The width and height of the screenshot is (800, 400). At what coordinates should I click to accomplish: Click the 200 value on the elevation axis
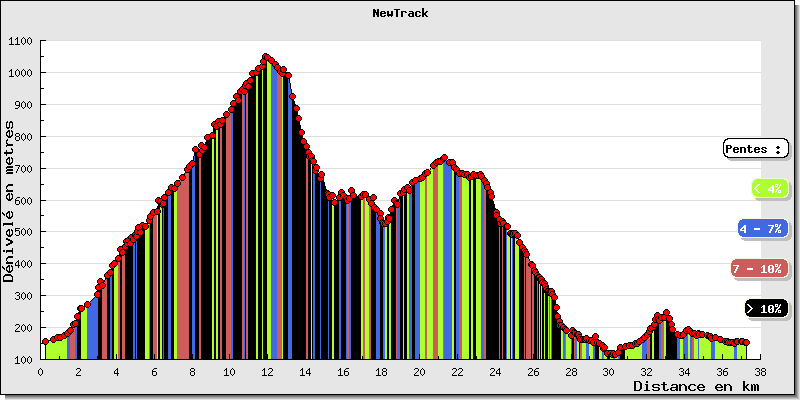click(23, 328)
